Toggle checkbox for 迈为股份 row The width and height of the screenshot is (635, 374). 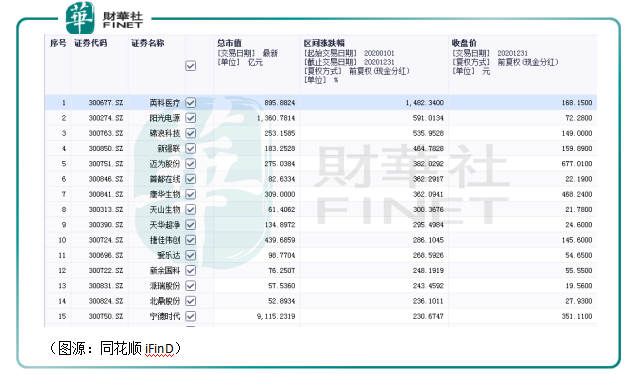(x=190, y=164)
